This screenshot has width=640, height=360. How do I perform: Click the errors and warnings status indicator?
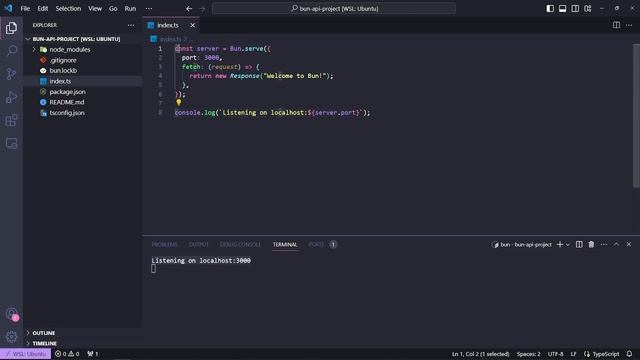[67, 354]
